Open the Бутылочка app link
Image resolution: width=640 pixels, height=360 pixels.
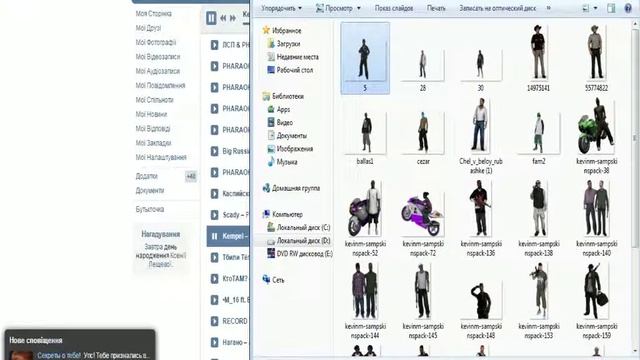(x=150, y=209)
